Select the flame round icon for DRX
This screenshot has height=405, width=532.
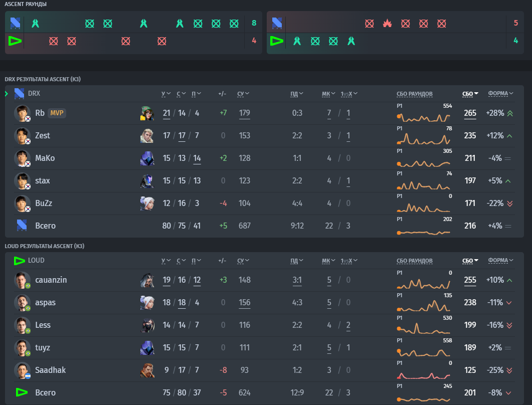(387, 24)
